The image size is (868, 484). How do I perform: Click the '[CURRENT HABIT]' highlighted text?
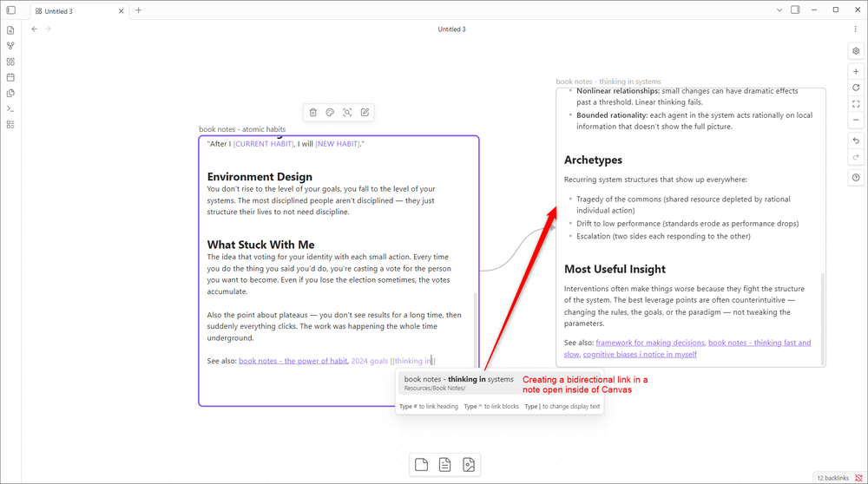[264, 144]
